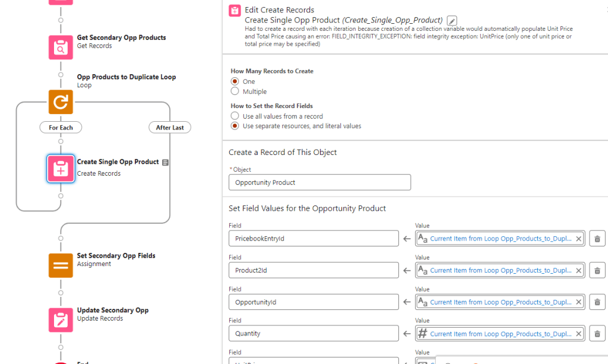608x364 pixels.
Task: Click the Get Secondary Opp Products element icon
Action: point(61,47)
